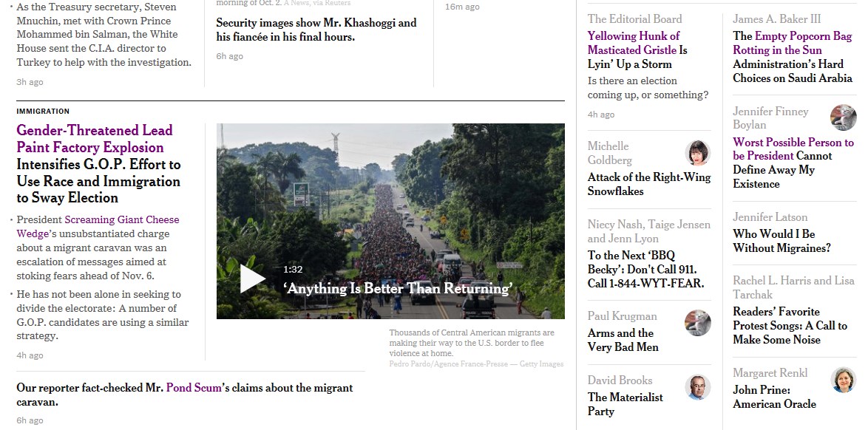Viewport: 868px width, 430px height.
Task: Click David Brooks' author portrait
Action: coord(697,387)
